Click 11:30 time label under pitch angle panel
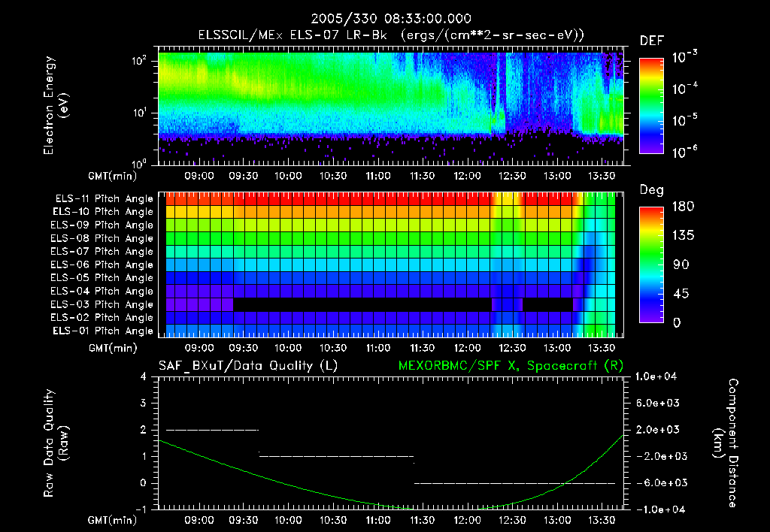This screenshot has height=532, width=770. pyautogui.click(x=423, y=348)
